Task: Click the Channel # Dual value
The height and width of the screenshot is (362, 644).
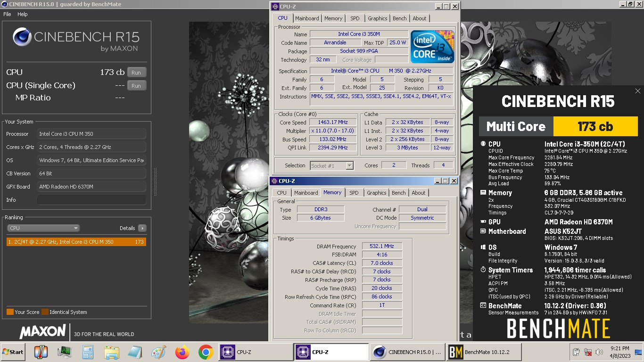Action: pyautogui.click(x=422, y=209)
